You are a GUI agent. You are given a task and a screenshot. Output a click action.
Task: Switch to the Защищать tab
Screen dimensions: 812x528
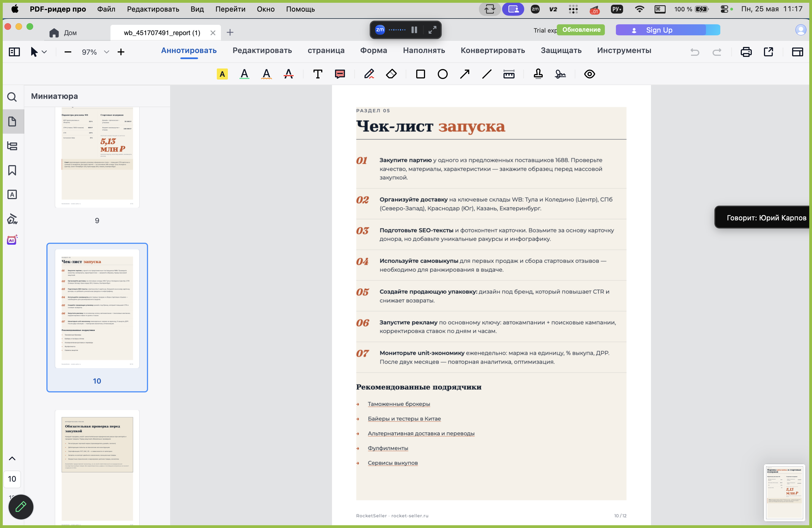[561, 51]
